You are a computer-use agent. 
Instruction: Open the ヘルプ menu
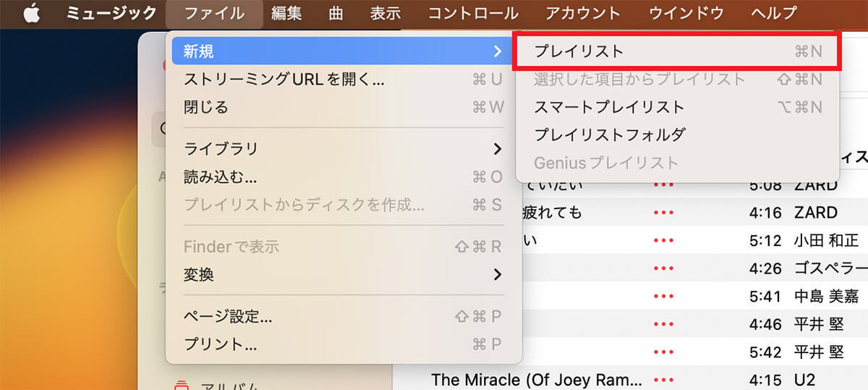[773, 13]
